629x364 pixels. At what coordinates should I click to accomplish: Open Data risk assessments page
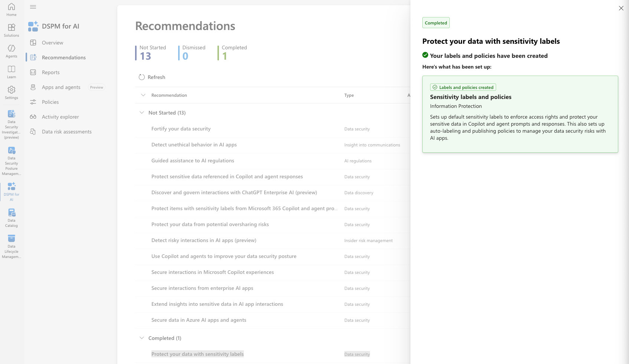coord(66,132)
